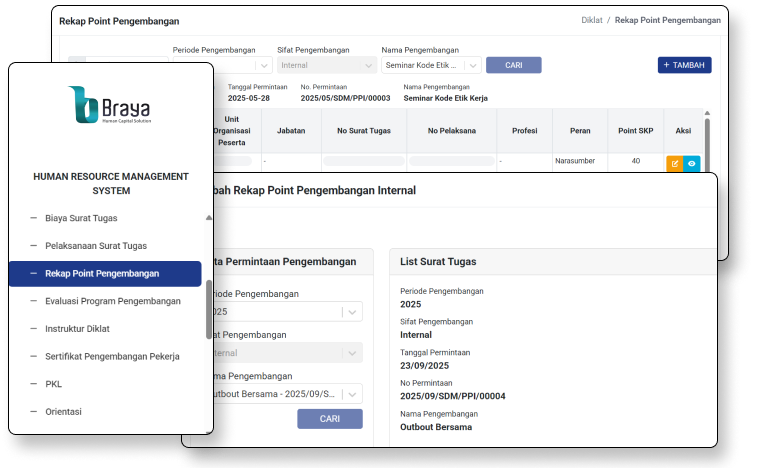The height and width of the screenshot is (468, 760).
Task: Click the Braya logo in the sidebar
Action: 111,106
